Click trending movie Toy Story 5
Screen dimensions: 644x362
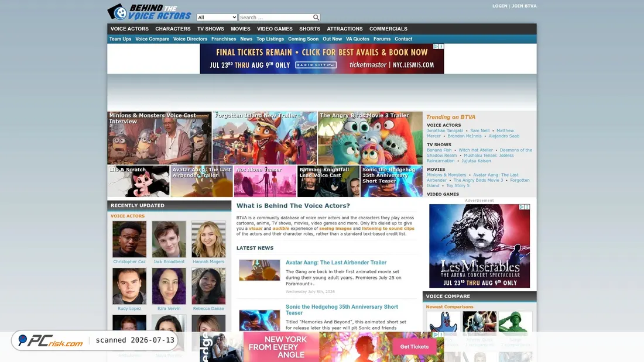[458, 185]
